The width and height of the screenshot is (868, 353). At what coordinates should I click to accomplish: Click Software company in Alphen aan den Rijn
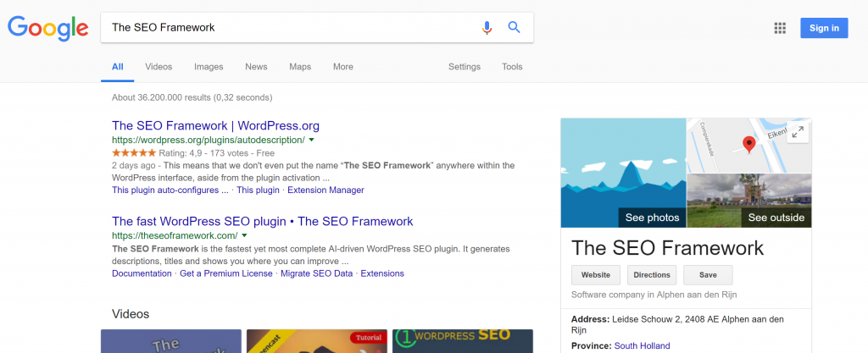[x=654, y=295]
